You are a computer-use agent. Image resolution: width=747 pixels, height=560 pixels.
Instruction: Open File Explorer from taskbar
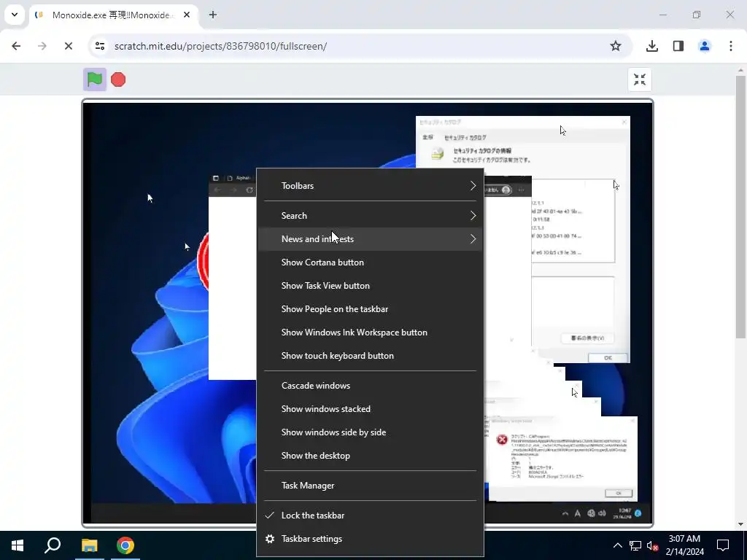[89, 545]
